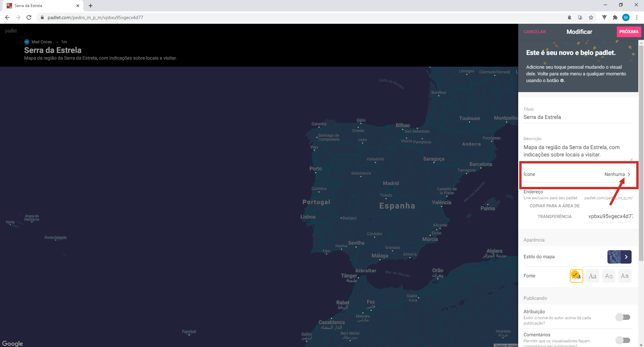Click the Porto label on the map
644x347 pixels.
pyautogui.click(x=316, y=169)
